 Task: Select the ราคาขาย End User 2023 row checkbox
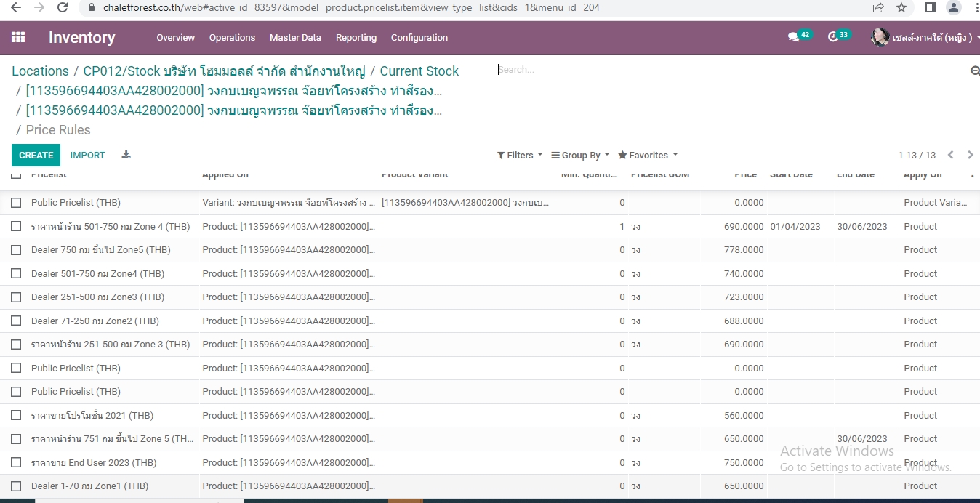(x=16, y=463)
